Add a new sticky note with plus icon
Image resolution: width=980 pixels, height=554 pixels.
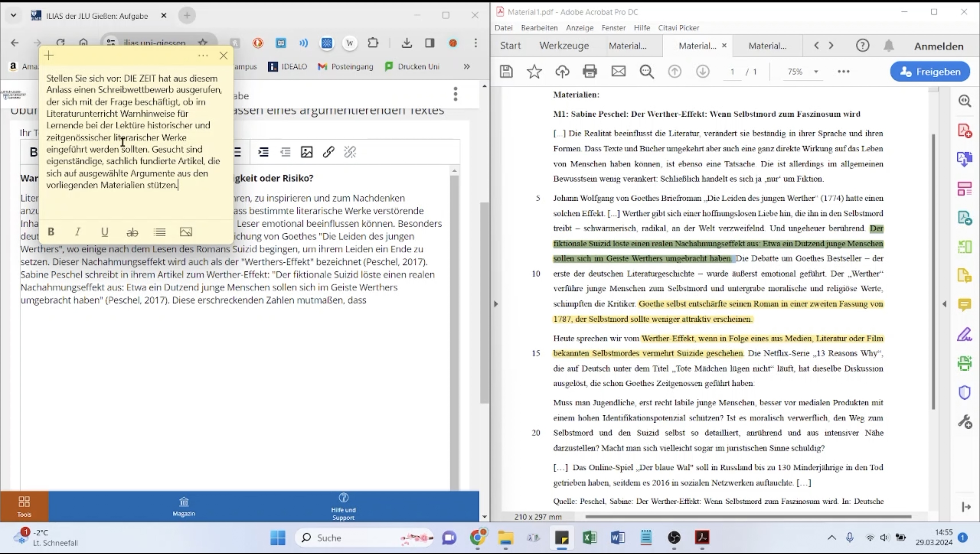coord(49,56)
